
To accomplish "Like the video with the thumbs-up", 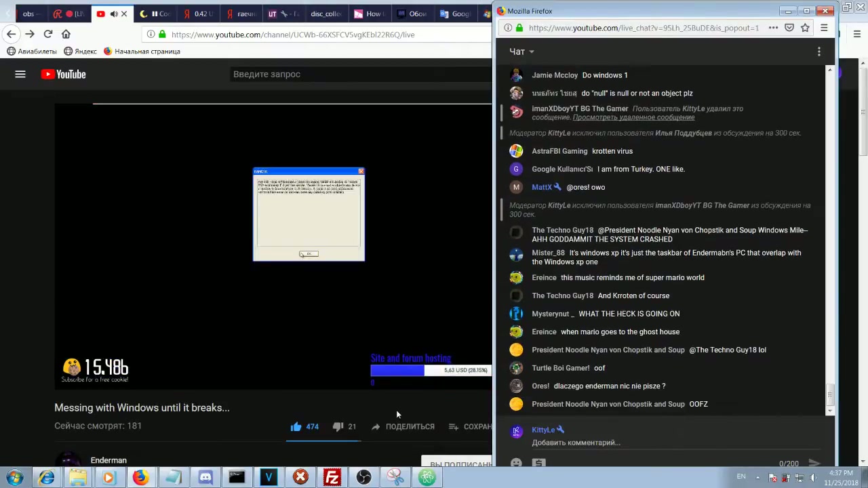I will coord(296,426).
